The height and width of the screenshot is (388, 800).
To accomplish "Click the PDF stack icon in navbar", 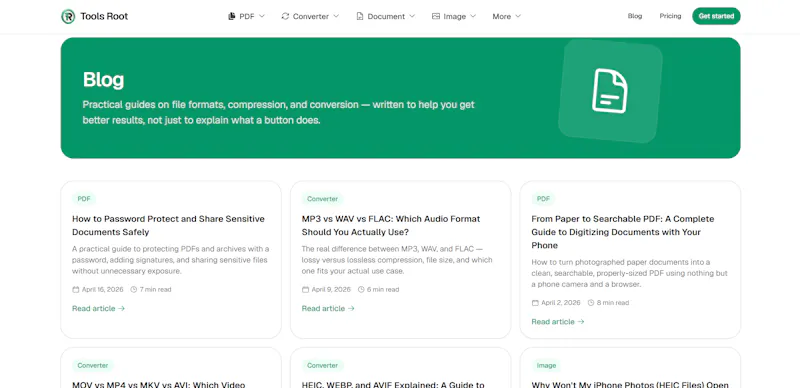I will (232, 16).
